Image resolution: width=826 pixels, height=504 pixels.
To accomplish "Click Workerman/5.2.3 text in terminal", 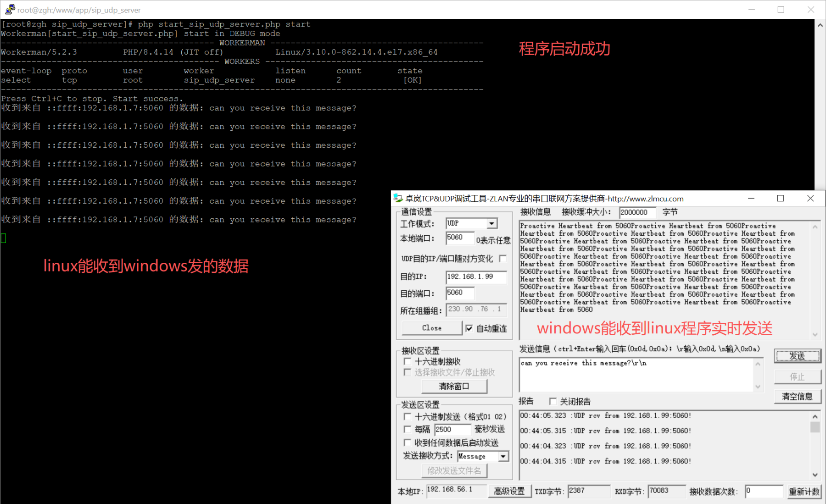I will (39, 52).
